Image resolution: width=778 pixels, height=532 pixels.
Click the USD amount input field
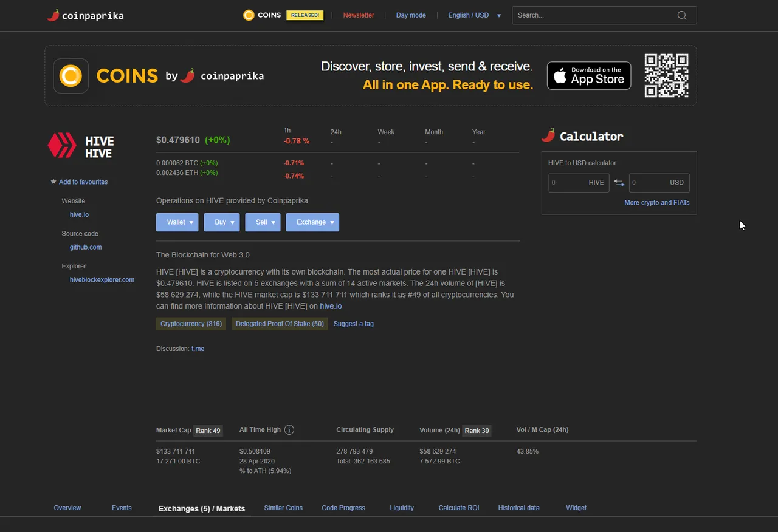pyautogui.click(x=659, y=183)
